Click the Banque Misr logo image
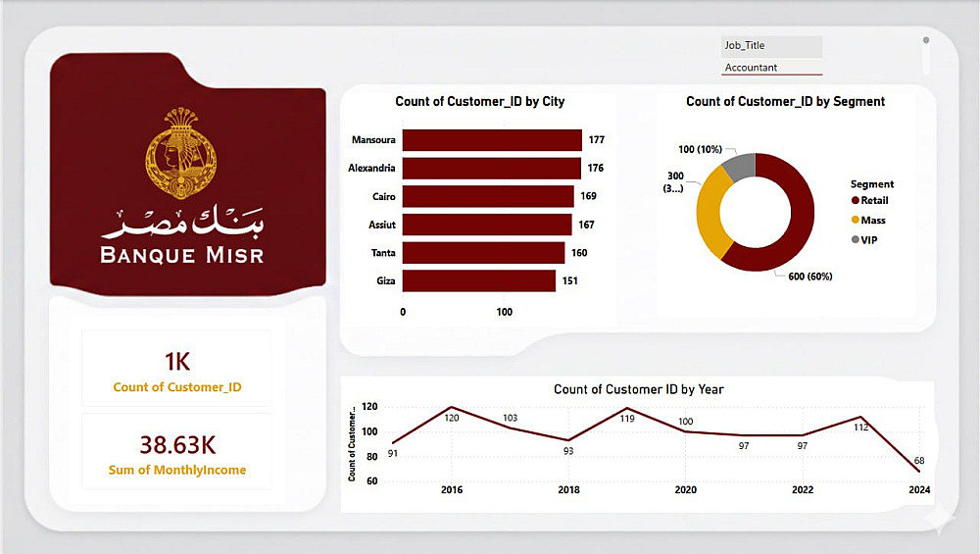980x554 pixels. [x=187, y=174]
